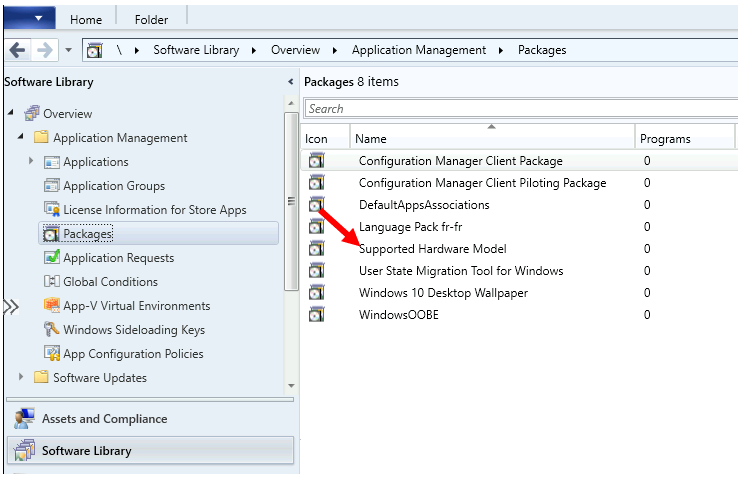Click the Application Requests checkmark icon
The width and height of the screenshot is (742, 478).
coord(52,257)
